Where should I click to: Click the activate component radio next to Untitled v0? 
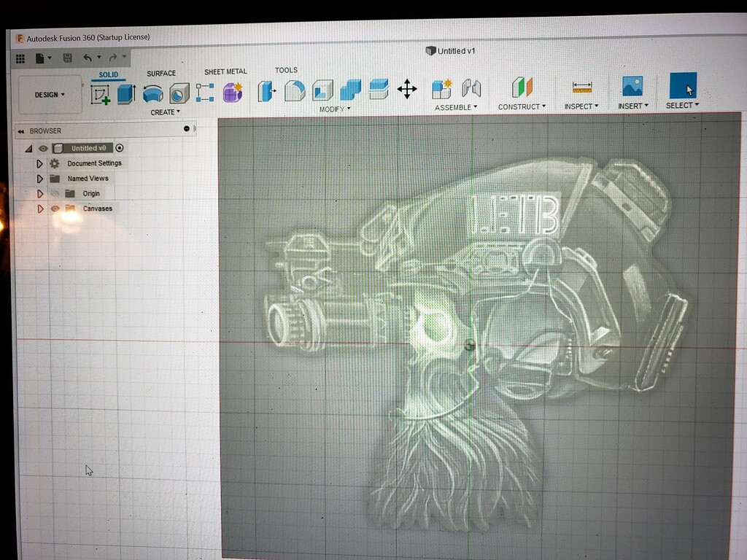119,148
